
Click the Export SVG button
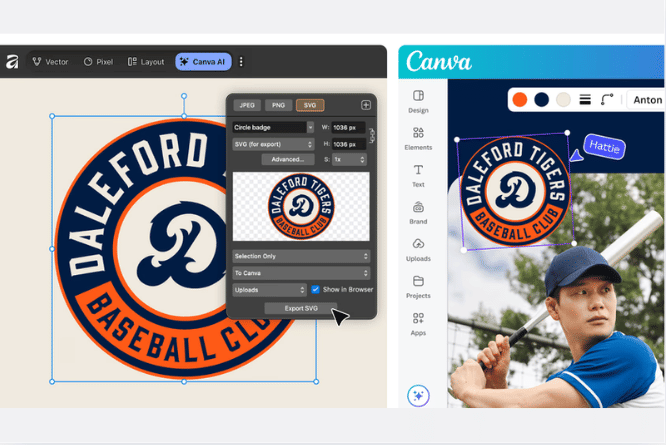pyautogui.click(x=301, y=308)
